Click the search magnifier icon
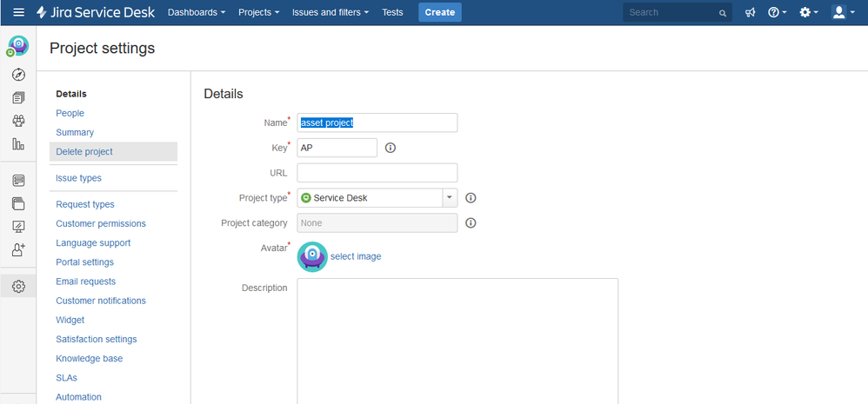This screenshot has width=868, height=404. click(723, 13)
